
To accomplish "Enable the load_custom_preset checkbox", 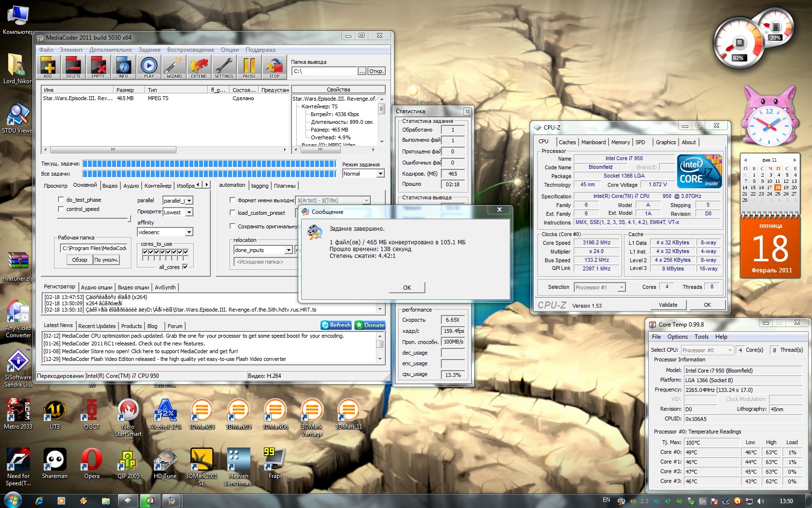I will point(232,212).
